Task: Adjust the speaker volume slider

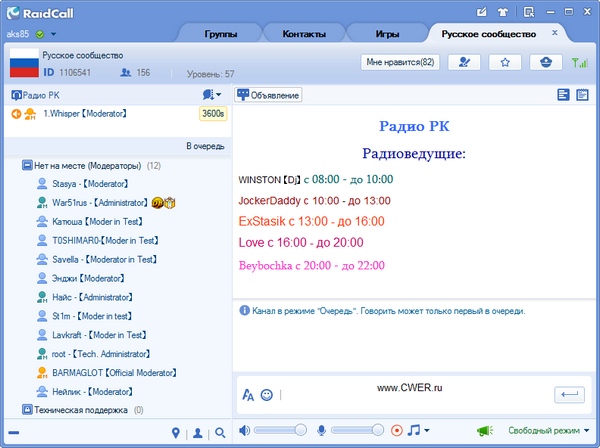Action: (300, 430)
